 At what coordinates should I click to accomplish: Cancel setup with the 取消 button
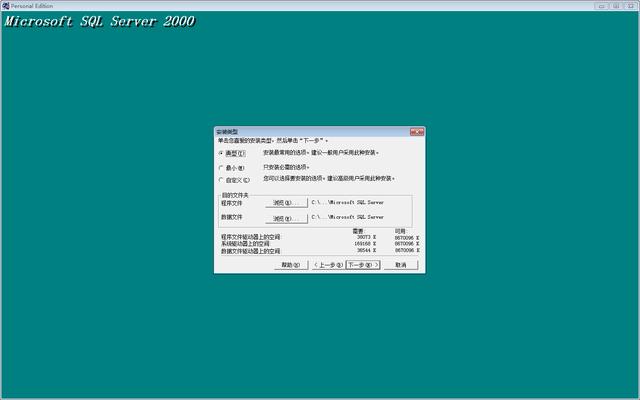401,265
